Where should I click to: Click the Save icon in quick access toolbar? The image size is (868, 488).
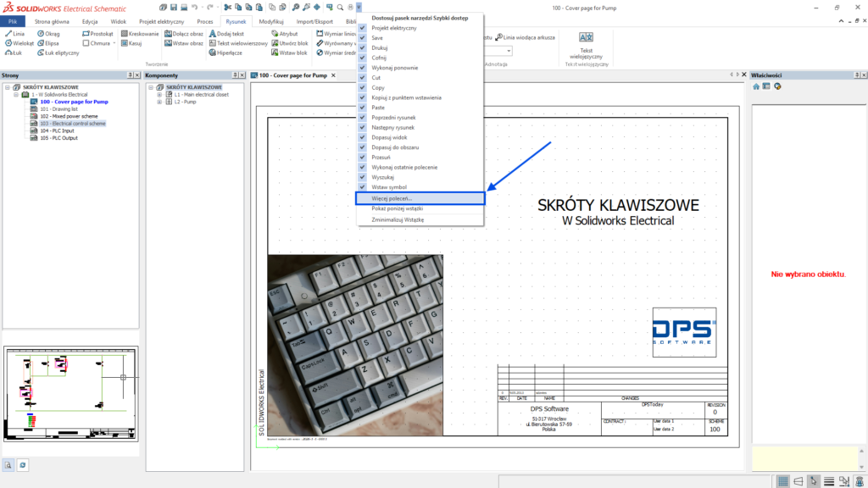tap(172, 7)
